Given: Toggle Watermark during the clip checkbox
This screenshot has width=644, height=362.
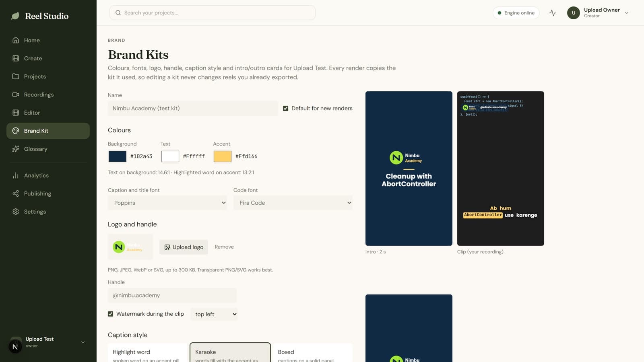Looking at the screenshot, I should pyautogui.click(x=110, y=314).
